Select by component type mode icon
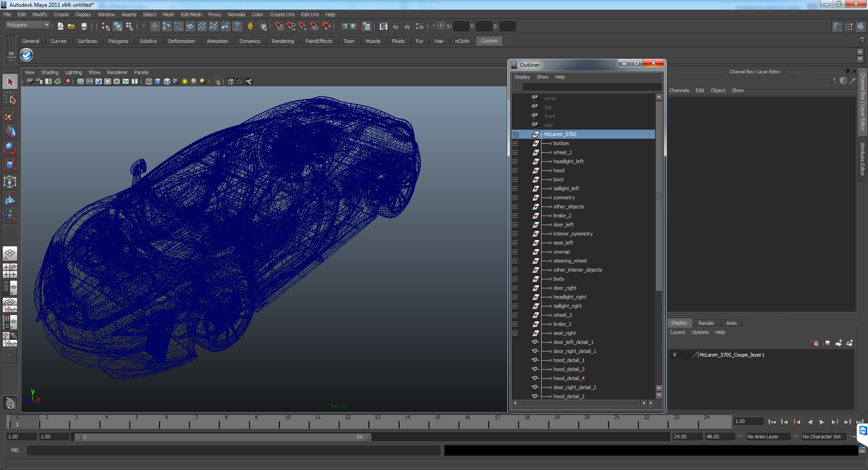This screenshot has height=470, width=868. point(129,26)
